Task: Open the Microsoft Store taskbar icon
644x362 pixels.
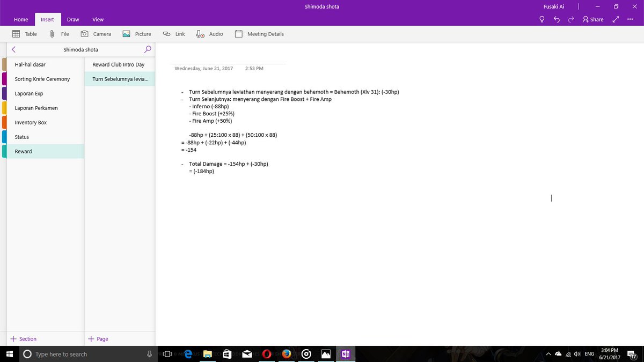Action: (227, 354)
